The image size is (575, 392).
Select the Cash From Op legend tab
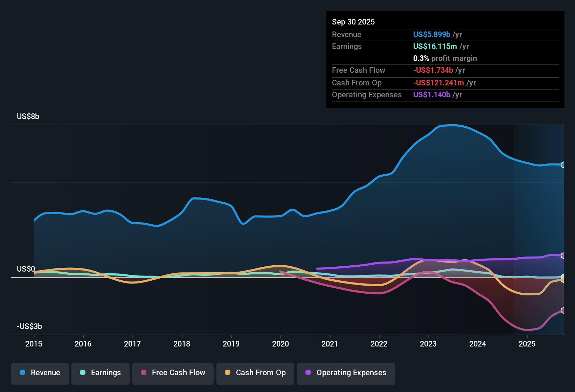coord(255,373)
